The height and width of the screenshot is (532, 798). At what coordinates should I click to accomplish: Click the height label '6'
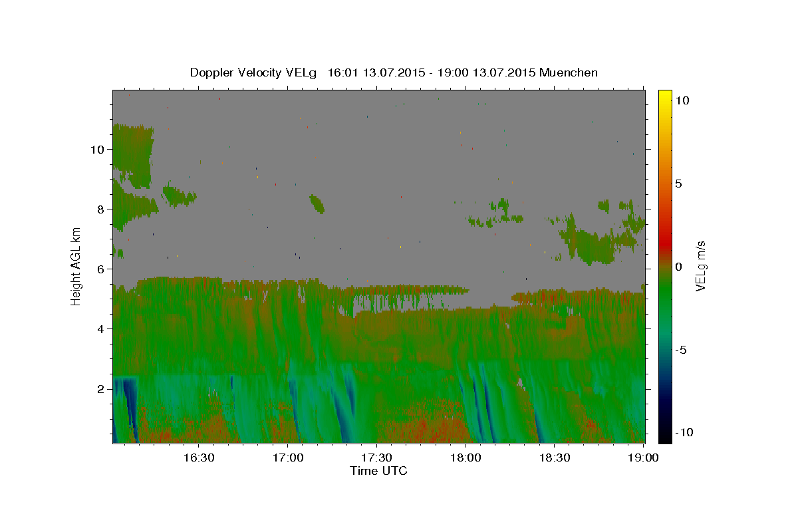click(101, 269)
